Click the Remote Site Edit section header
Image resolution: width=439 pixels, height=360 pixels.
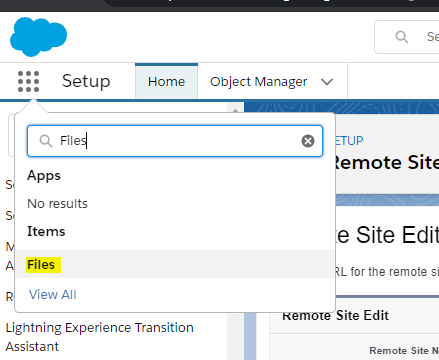pos(336,315)
